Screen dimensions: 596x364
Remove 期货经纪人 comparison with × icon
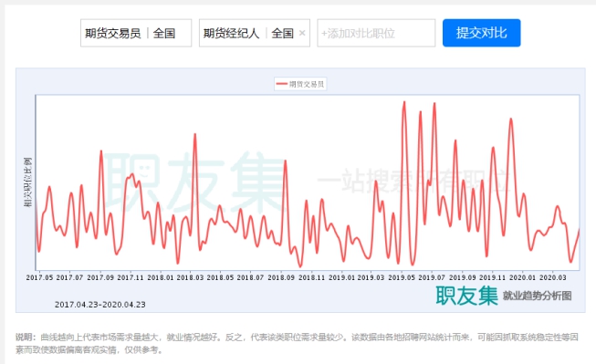(302, 33)
